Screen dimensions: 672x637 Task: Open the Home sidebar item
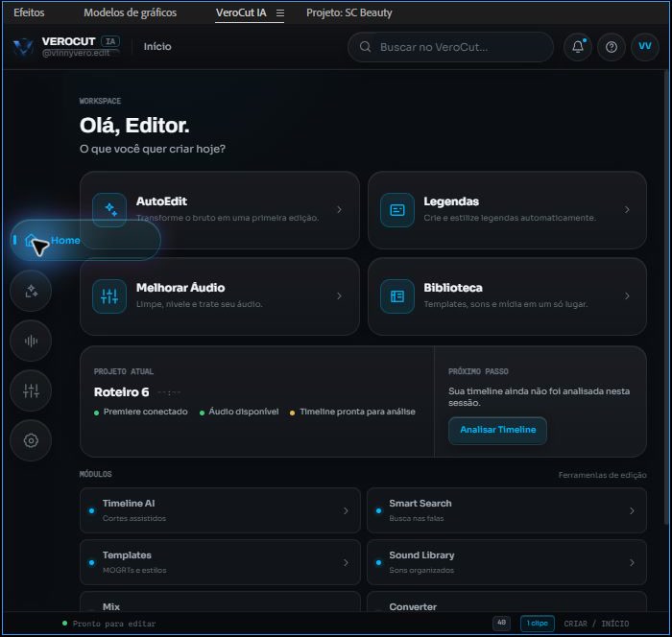[x=85, y=240]
